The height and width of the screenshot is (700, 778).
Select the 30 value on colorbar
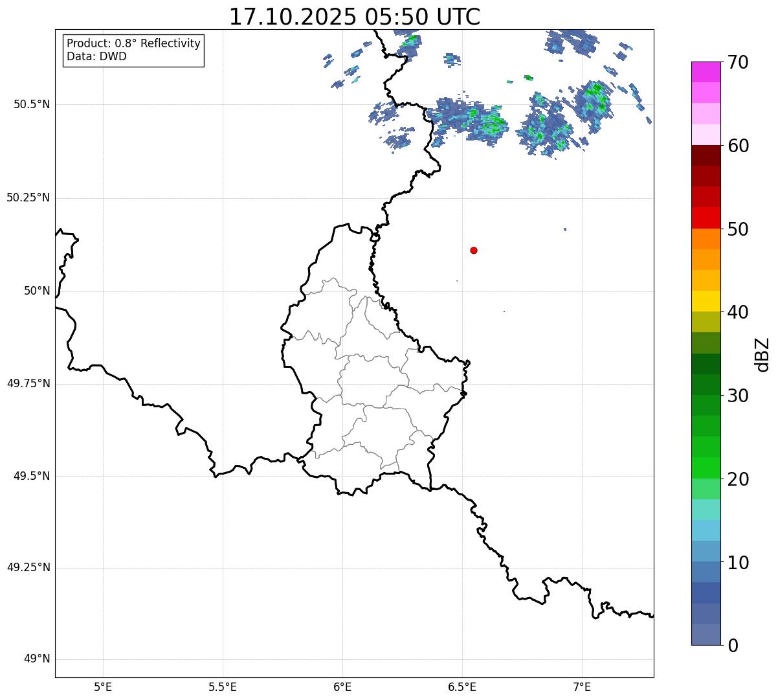tap(738, 396)
